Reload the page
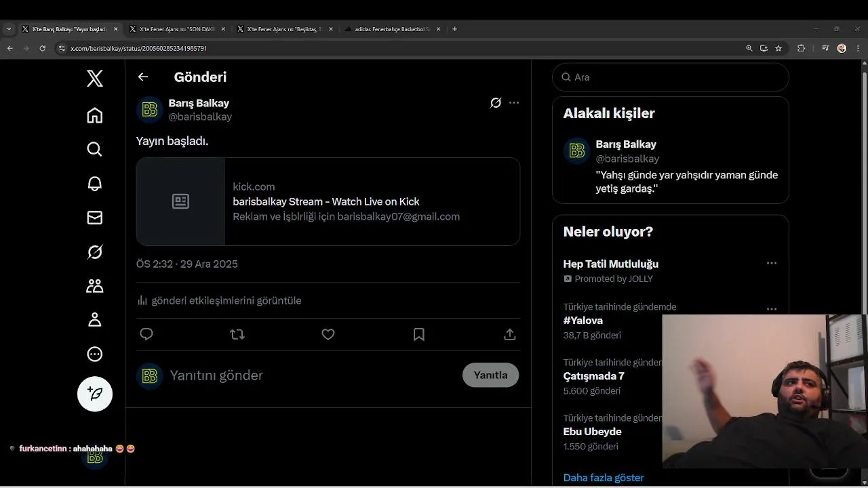868x488 pixels. pyautogui.click(x=42, y=48)
